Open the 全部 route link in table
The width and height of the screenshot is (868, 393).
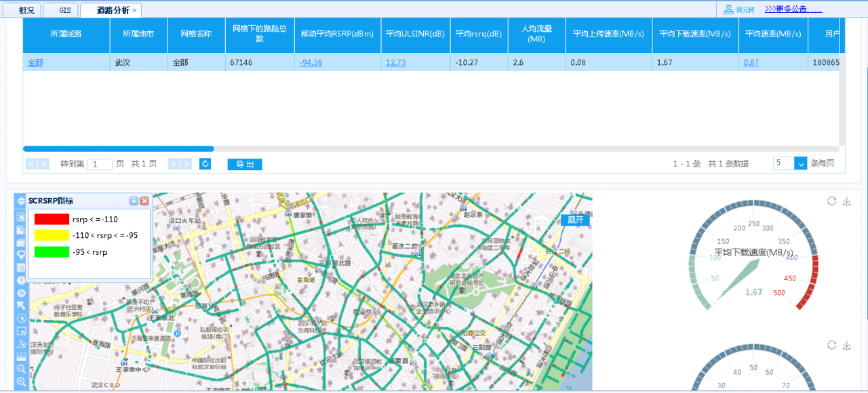click(35, 62)
